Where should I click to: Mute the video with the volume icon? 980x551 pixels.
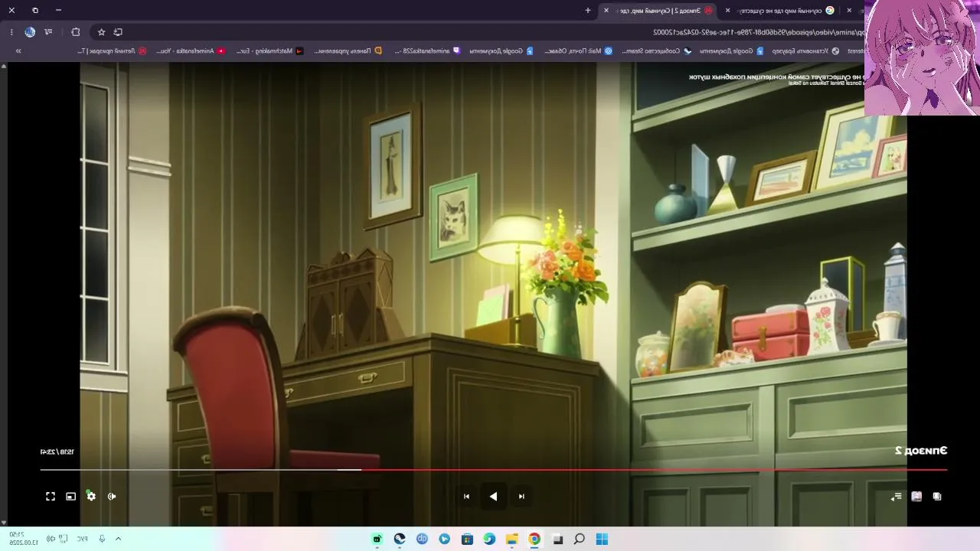pyautogui.click(x=112, y=497)
